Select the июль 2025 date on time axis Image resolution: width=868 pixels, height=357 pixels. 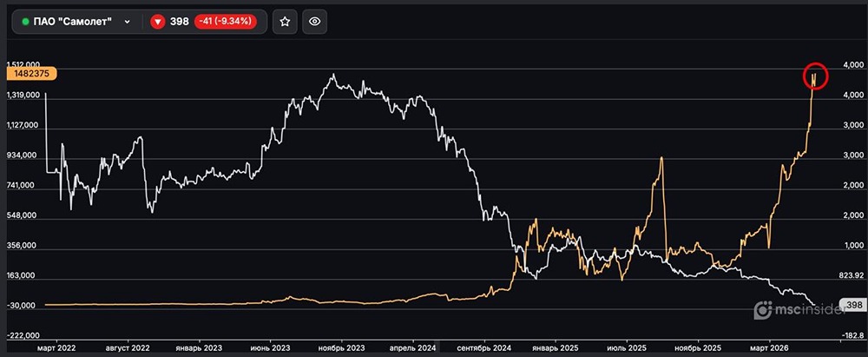click(628, 349)
